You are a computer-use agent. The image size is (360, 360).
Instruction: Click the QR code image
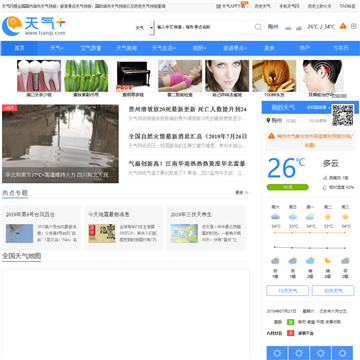(343, 115)
